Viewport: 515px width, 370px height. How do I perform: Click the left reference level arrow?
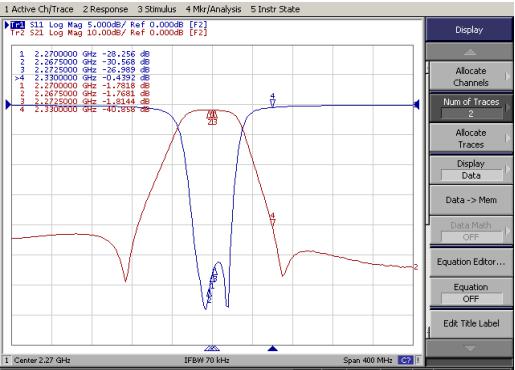point(8,105)
